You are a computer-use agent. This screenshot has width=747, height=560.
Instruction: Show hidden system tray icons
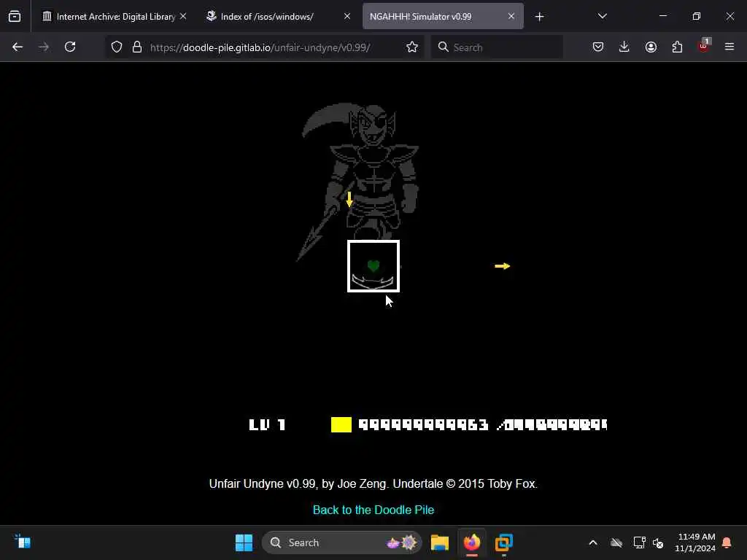point(593,542)
